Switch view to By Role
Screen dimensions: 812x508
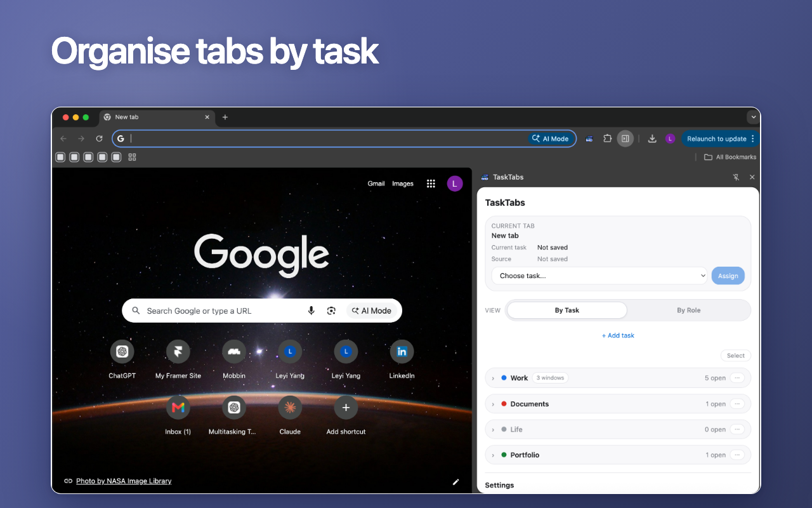click(x=689, y=311)
